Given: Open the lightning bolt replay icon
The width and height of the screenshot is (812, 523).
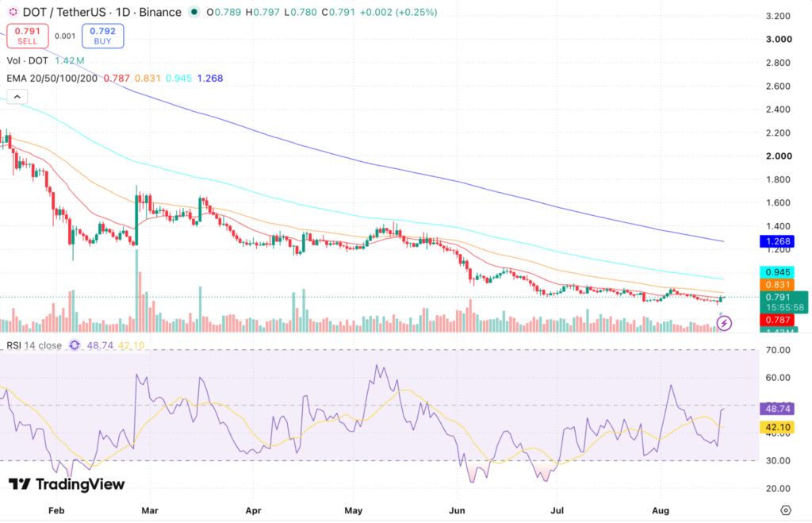Looking at the screenshot, I should 724,324.
